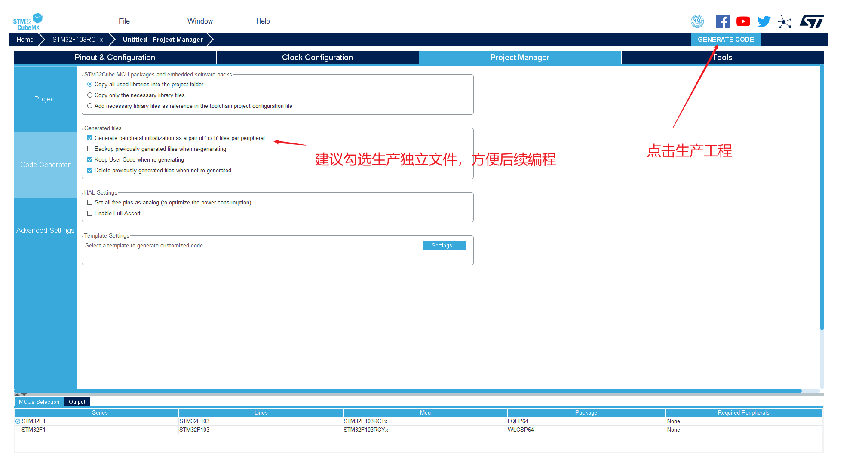Viewport: 868px width, 470px height.
Task: Click the 10-year anniversary badge icon
Action: coord(697,21)
